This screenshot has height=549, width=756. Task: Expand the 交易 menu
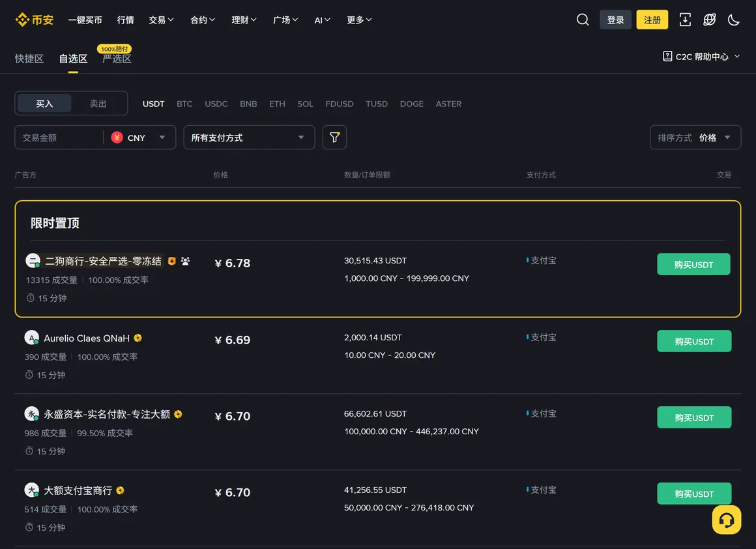pyautogui.click(x=161, y=20)
